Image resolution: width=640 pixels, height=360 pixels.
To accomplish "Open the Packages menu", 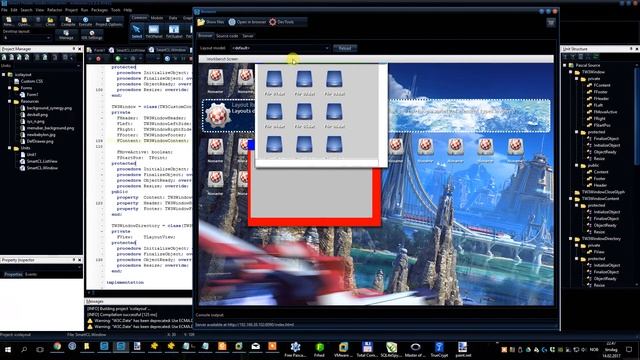I will point(99,10).
